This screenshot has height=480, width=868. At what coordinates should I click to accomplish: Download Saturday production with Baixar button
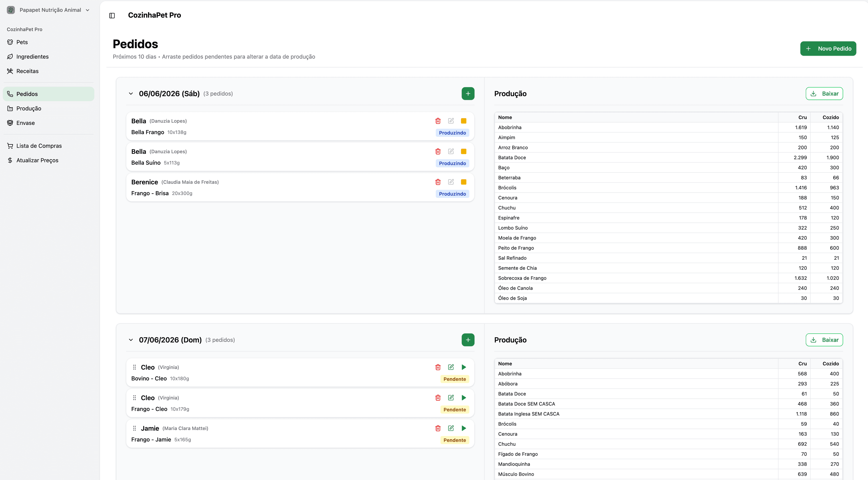(824, 94)
